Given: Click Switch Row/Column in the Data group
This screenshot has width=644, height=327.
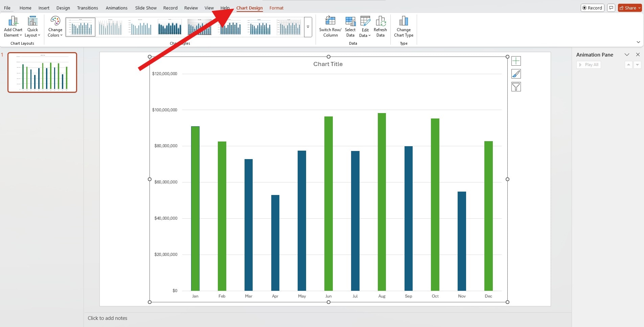Looking at the screenshot, I should point(330,26).
